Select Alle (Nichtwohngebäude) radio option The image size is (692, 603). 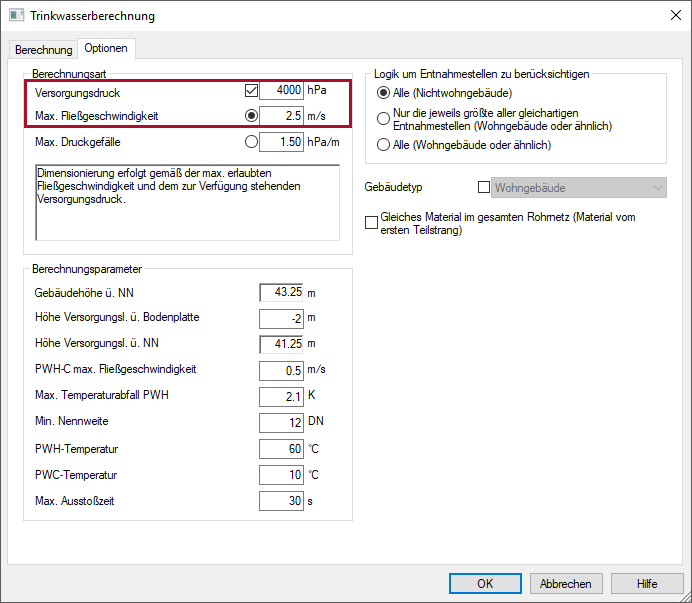[x=383, y=93]
